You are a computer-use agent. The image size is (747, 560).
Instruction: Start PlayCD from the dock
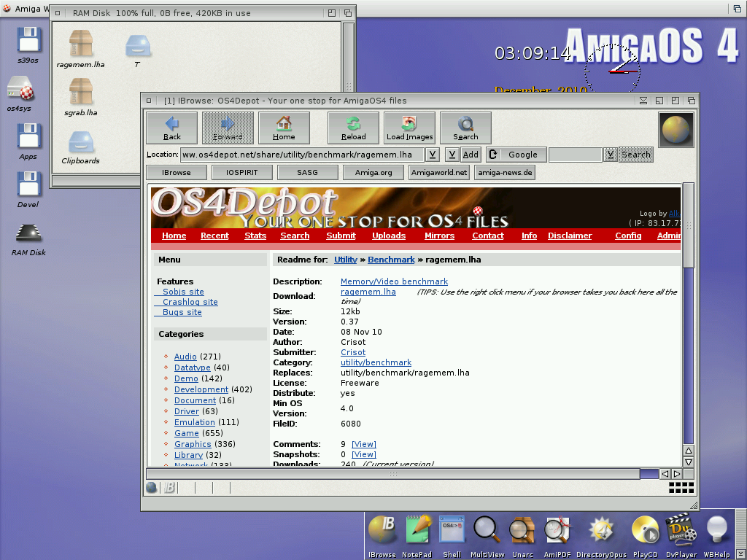pos(645,537)
